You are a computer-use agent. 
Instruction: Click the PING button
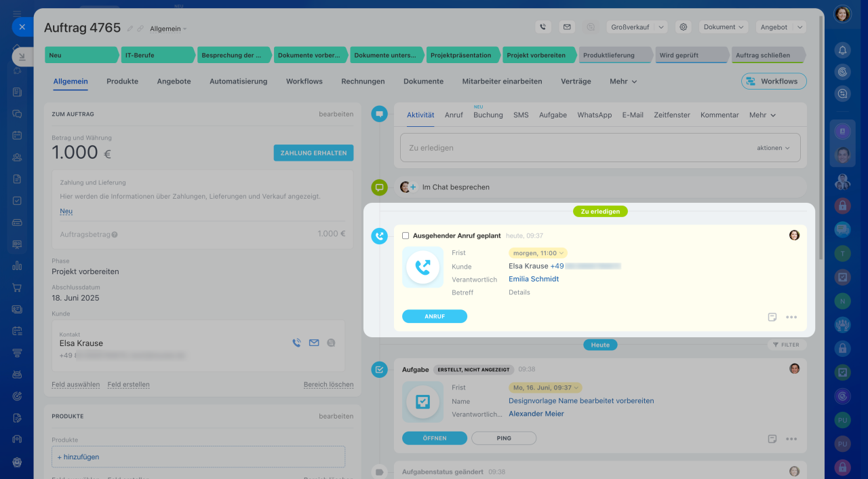pyautogui.click(x=504, y=438)
